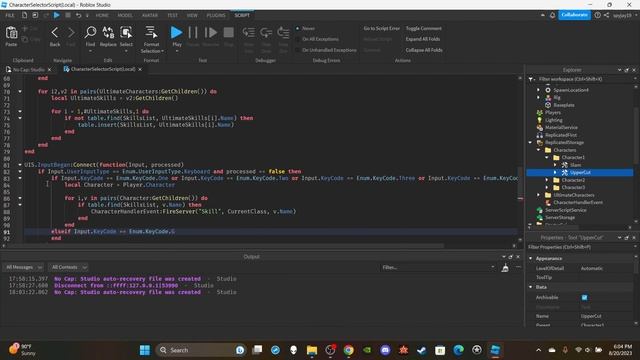Open the FILE menu
This screenshot has height=360, width=640.
tap(10, 15)
